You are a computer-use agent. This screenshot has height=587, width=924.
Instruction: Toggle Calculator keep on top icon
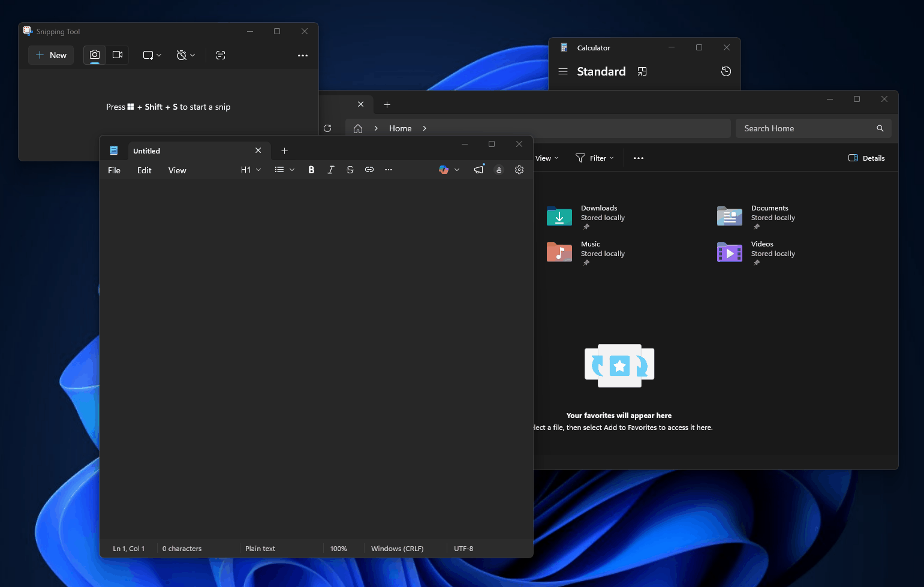[642, 71]
